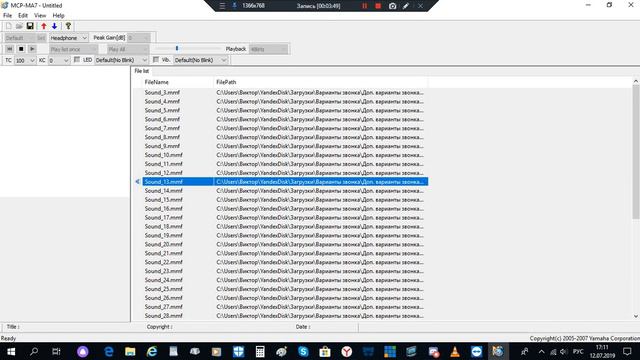Open Task View from the taskbar
Image resolution: width=640 pixels, height=360 pixels.
(56, 351)
